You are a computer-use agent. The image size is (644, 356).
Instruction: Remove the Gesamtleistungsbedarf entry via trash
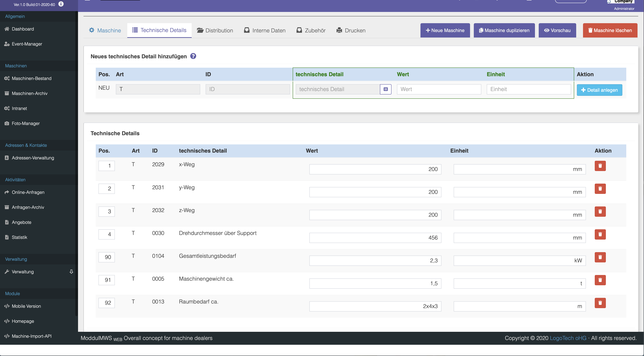600,257
